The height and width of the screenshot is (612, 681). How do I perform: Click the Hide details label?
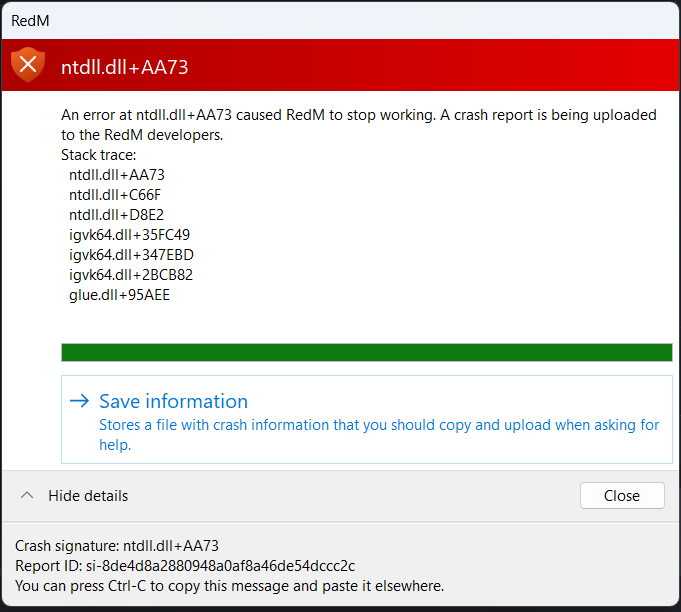pos(88,496)
